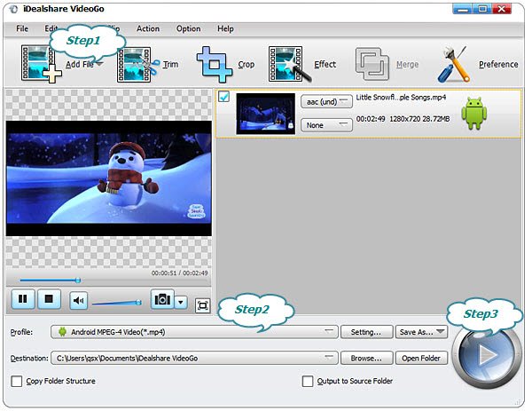Open the Option menu
The image size is (532, 411).
(x=188, y=28)
